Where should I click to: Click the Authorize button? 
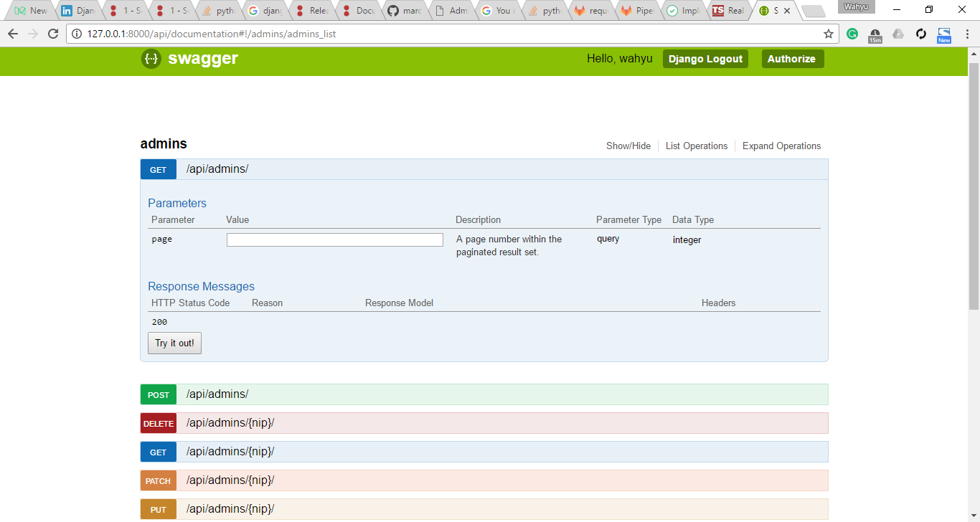tap(792, 59)
